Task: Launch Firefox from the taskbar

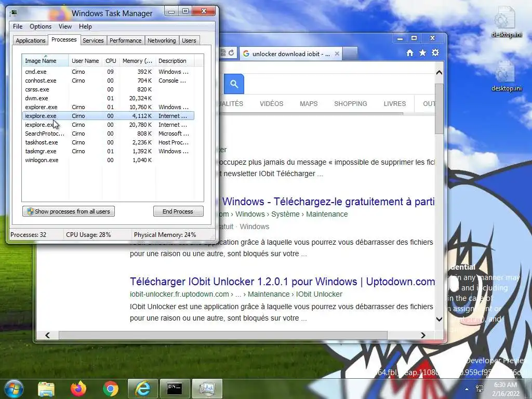Action: coord(78,389)
